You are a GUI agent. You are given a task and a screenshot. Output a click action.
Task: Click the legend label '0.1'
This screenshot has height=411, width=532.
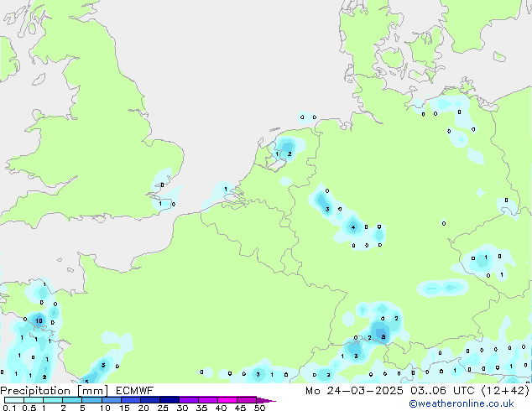coord(10,408)
